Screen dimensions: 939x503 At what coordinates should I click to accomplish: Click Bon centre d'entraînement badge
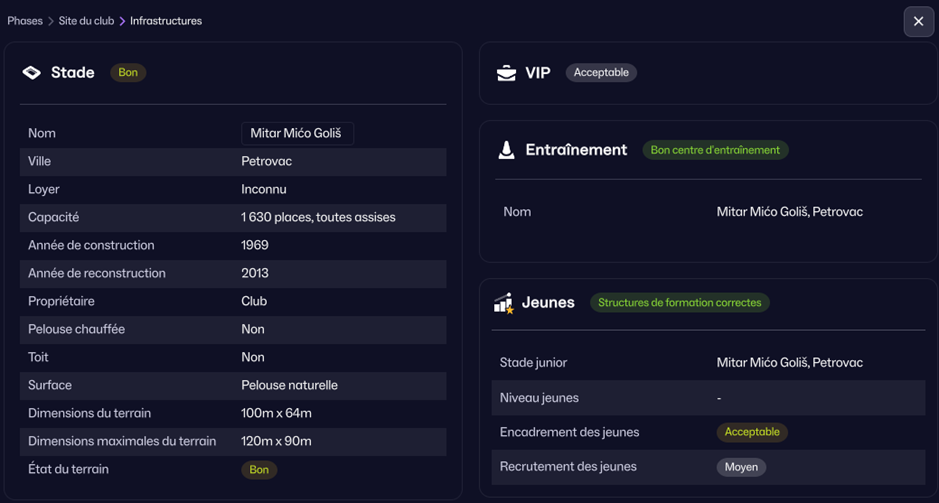tap(715, 150)
